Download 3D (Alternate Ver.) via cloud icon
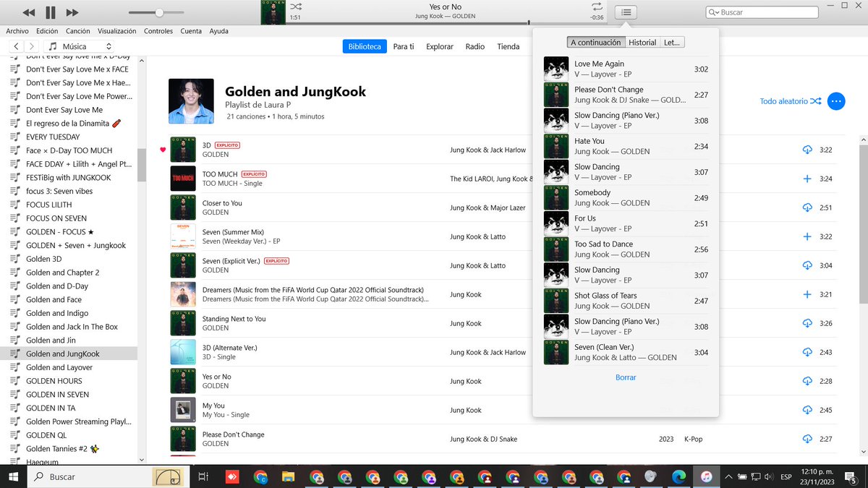The height and width of the screenshot is (488, 868). pos(807,352)
